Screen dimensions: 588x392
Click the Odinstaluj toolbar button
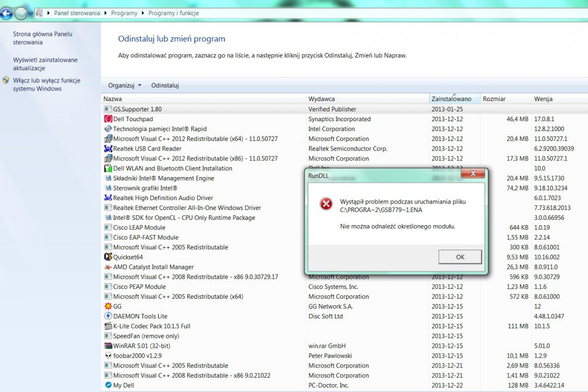pyautogui.click(x=165, y=85)
